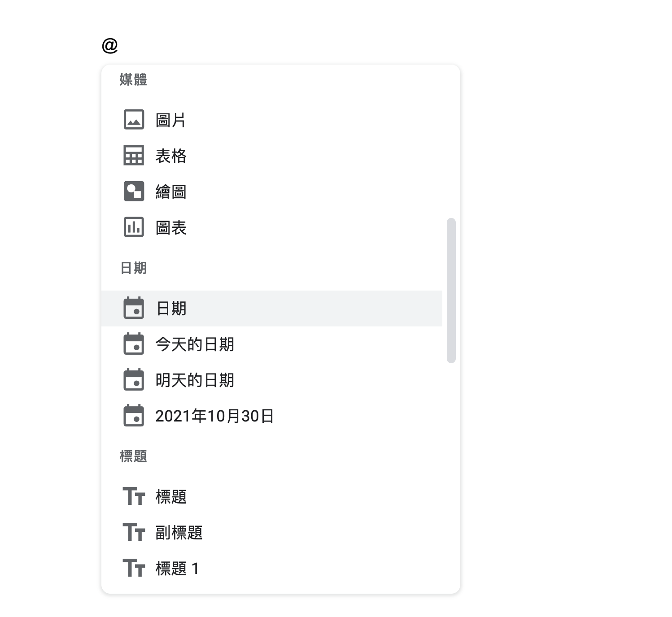Viewport: 672px width, 617px height.
Task: Click the text-size icon beside 副標題
Action: [134, 532]
